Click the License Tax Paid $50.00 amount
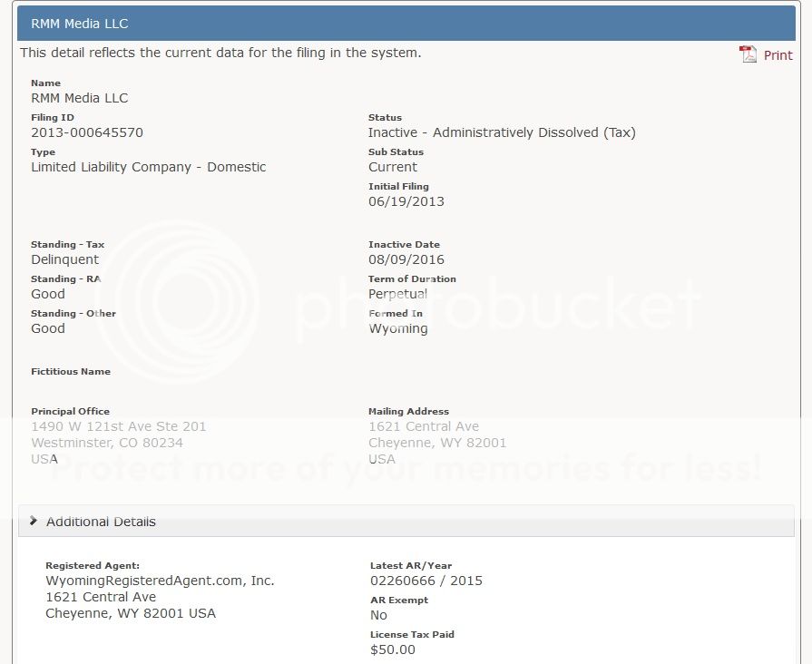Viewport: 812px width, 664px height. [x=392, y=649]
